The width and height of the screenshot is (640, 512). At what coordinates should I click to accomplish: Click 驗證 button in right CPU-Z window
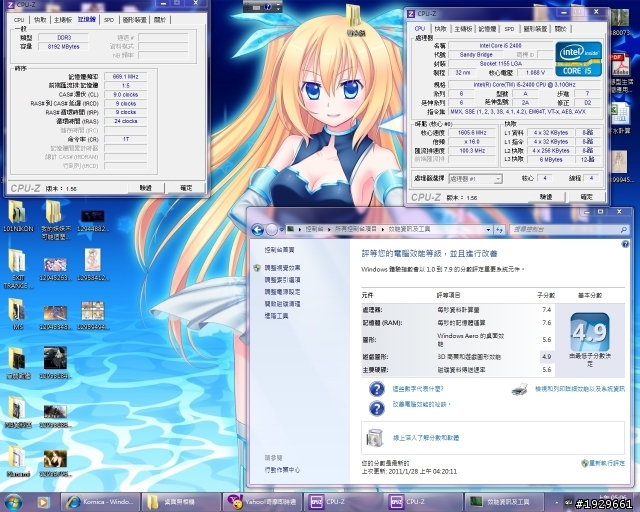point(546,197)
